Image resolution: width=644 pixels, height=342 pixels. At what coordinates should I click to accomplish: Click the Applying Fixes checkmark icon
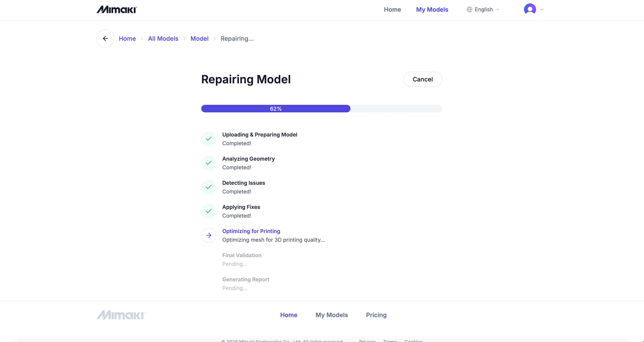209,211
